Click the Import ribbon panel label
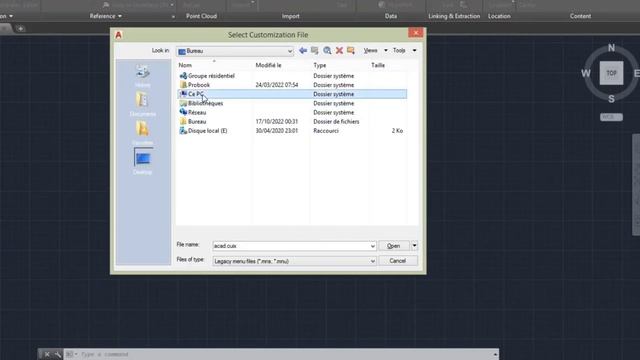The height and width of the screenshot is (360, 640). [x=291, y=16]
